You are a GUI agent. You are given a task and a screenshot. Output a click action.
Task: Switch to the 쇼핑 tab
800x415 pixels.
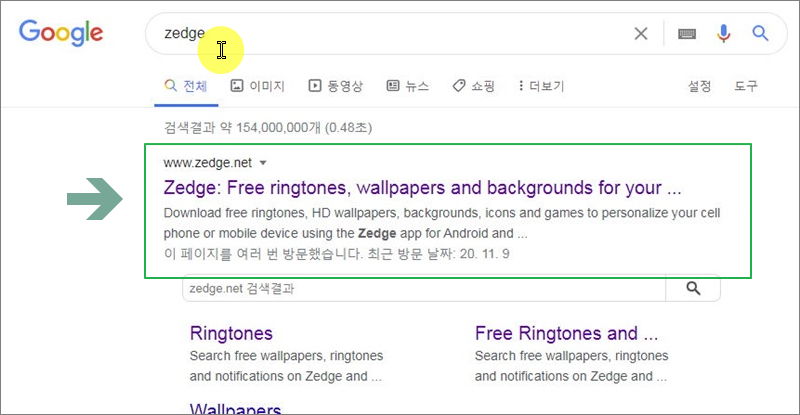[x=474, y=86]
